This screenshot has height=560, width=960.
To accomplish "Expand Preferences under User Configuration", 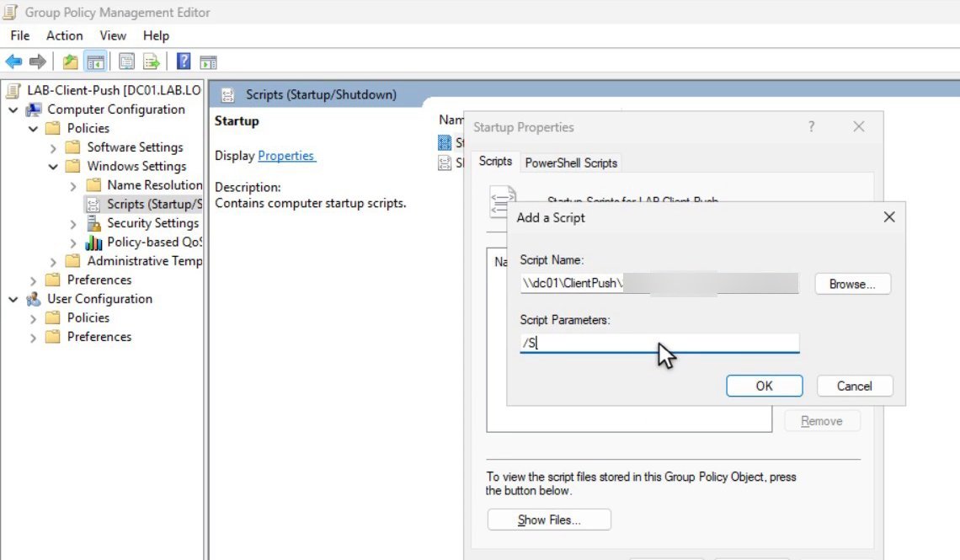I will click(34, 338).
